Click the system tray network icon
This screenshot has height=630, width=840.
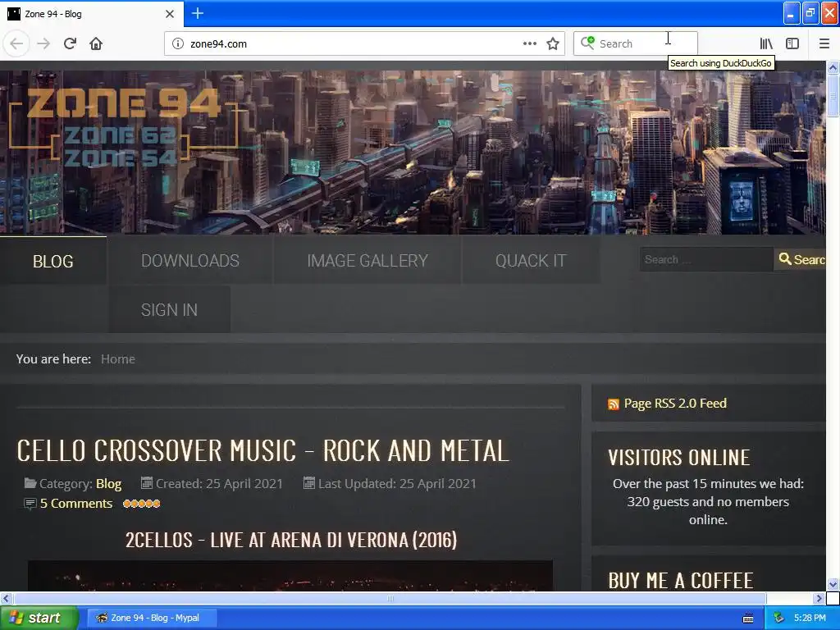(x=779, y=618)
